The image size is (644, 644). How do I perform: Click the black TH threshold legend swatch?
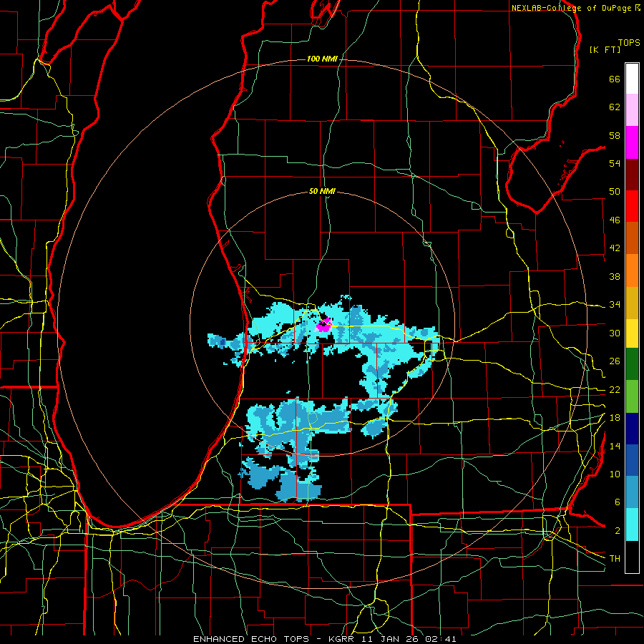pos(632,557)
